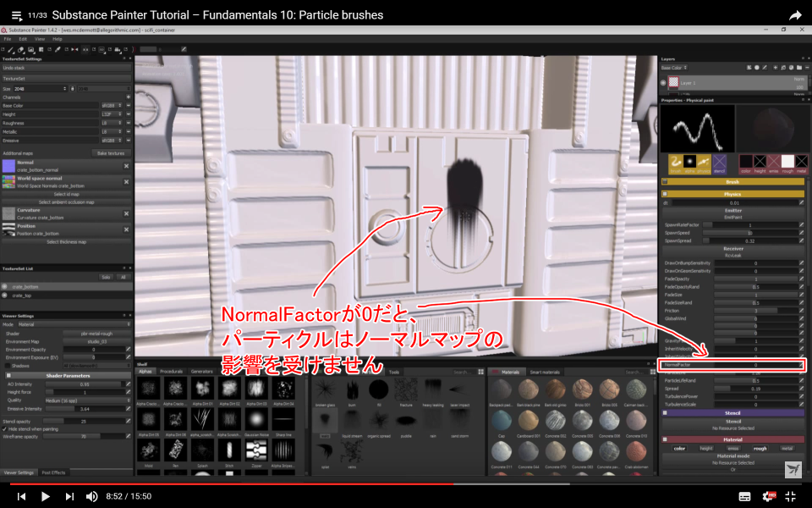Seek on the video progress bar
Viewport: 812px width, 508px height.
406,484
